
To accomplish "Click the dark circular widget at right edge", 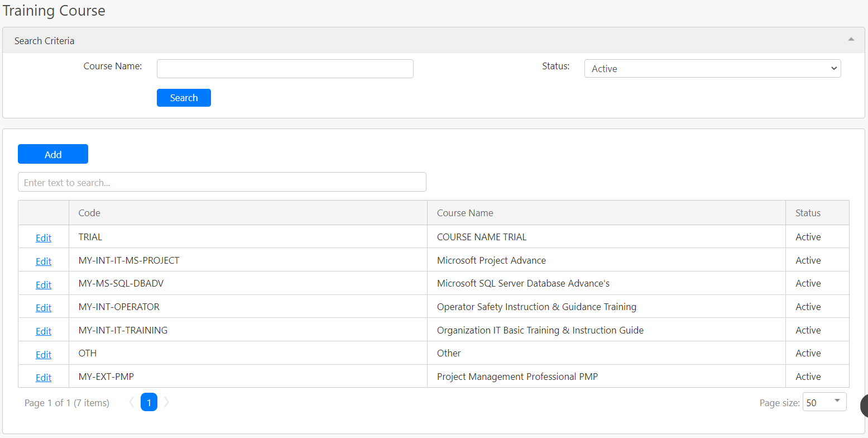I will pyautogui.click(x=864, y=406).
